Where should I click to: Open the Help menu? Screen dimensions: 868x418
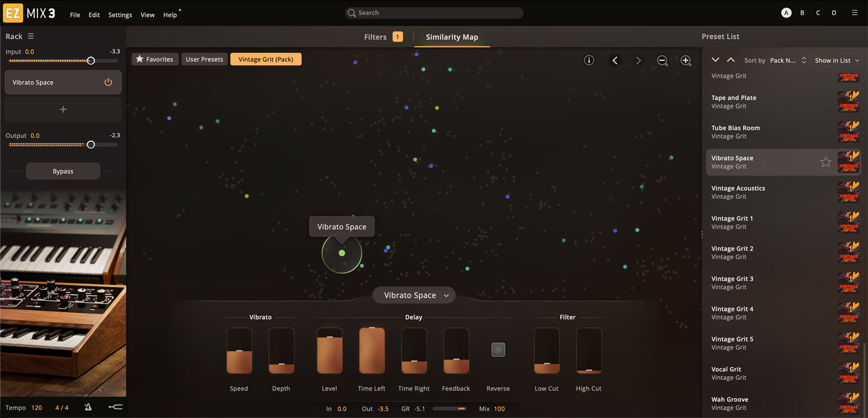tap(170, 15)
